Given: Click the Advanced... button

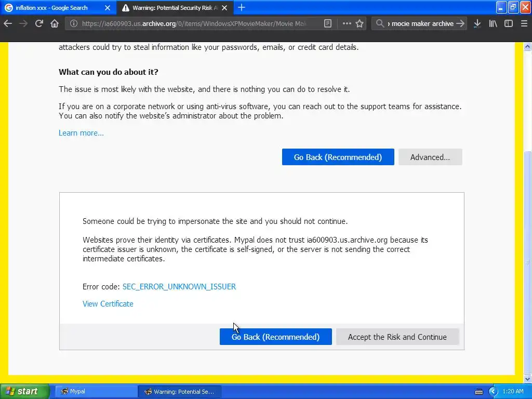Looking at the screenshot, I should coord(430,157).
